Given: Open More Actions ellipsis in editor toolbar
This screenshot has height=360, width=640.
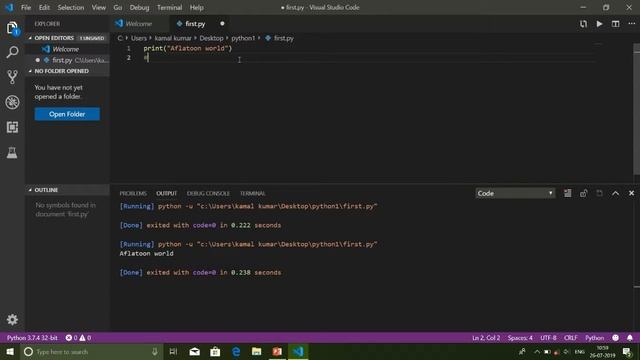Looking at the screenshot, I should point(631,24).
